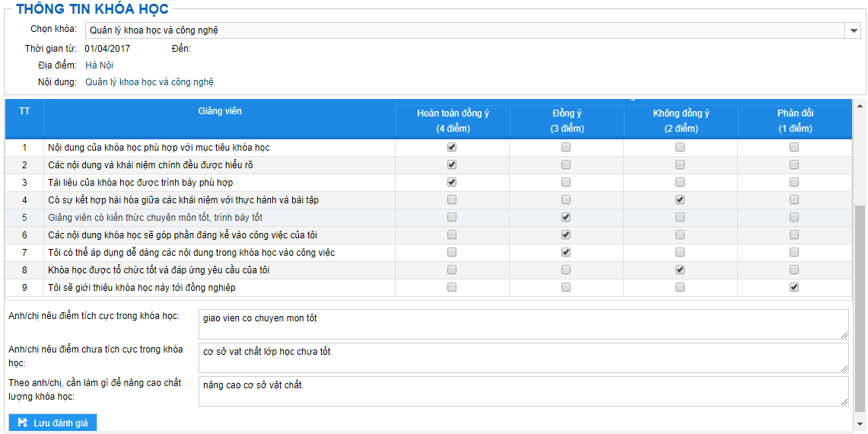868x434 pixels.
Task: Tick Hoàn toàn đồng ý for row 5
Action: pos(452,217)
